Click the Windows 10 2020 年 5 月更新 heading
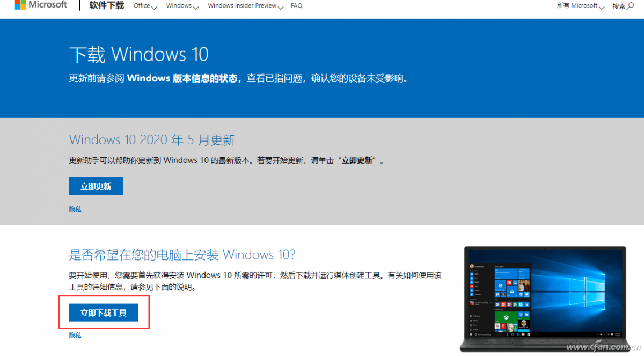Screen dimensions: 644x356 click(x=152, y=140)
